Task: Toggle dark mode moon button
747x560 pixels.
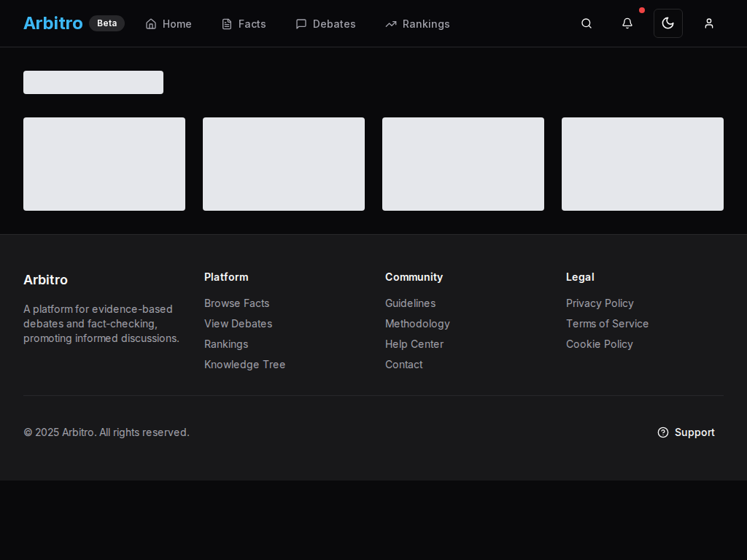Action: tap(668, 23)
